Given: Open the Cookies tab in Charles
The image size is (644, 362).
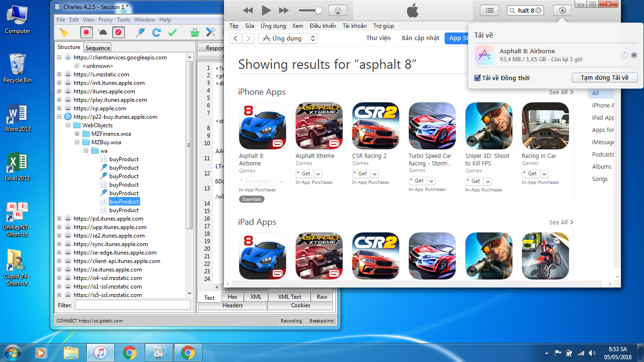Looking at the screenshot, I should pos(300,305).
